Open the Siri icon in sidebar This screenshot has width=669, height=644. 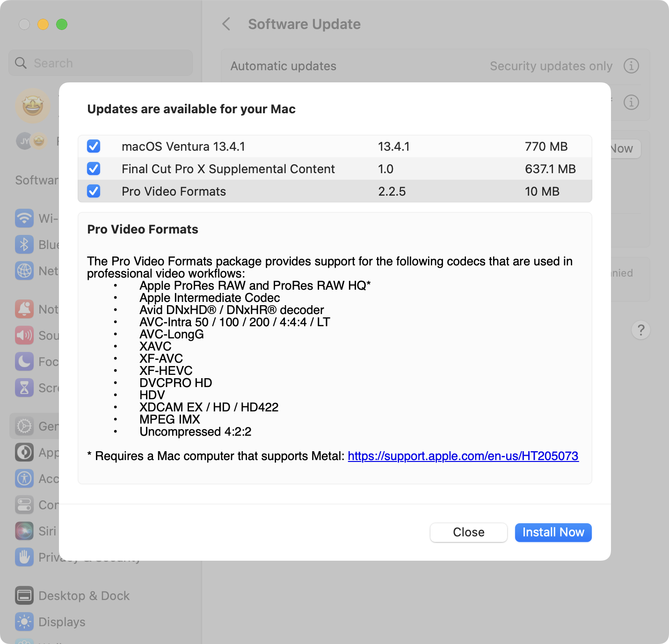coord(24,531)
